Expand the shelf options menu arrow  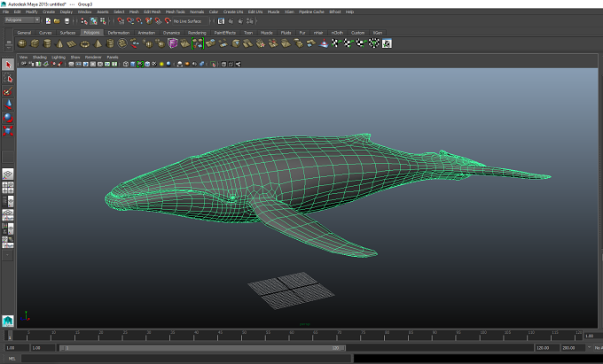tap(9, 47)
